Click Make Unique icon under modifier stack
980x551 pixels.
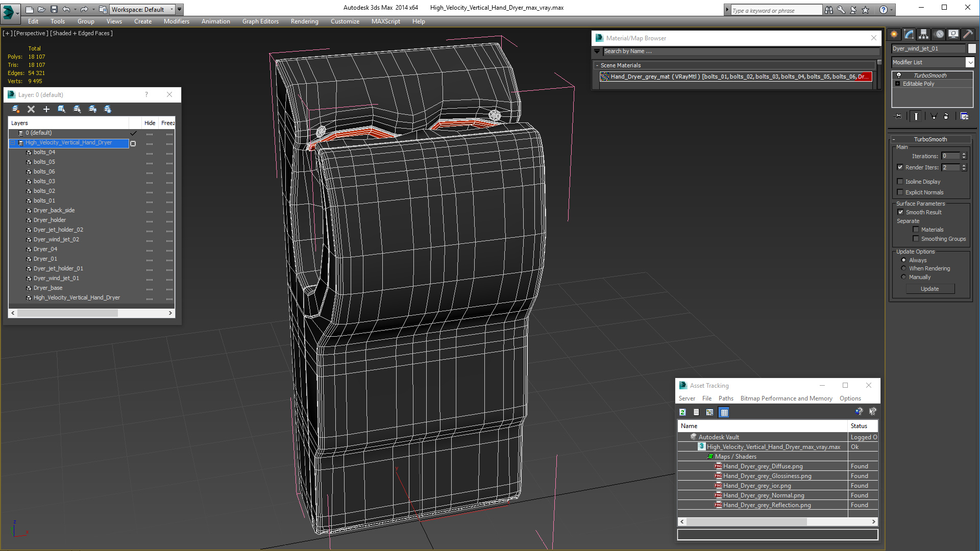pyautogui.click(x=934, y=116)
